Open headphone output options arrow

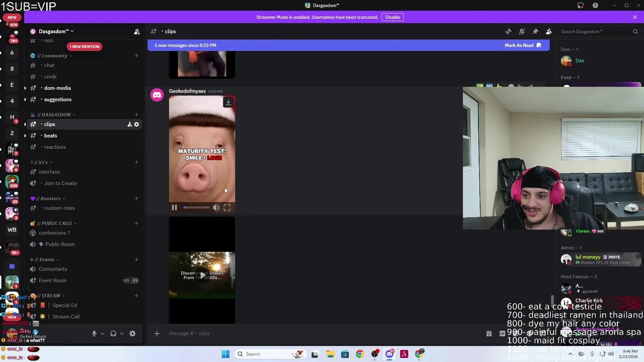[121, 333]
